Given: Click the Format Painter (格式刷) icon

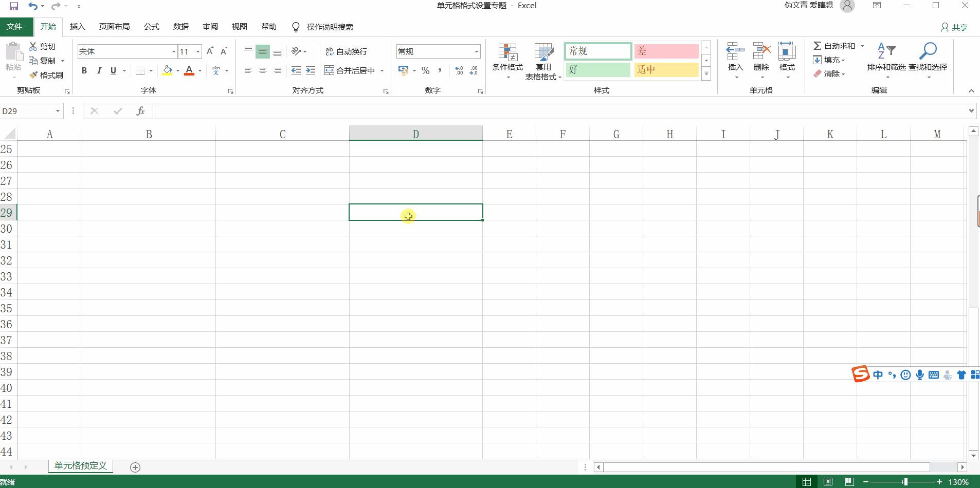Looking at the screenshot, I should pyautogui.click(x=34, y=75).
